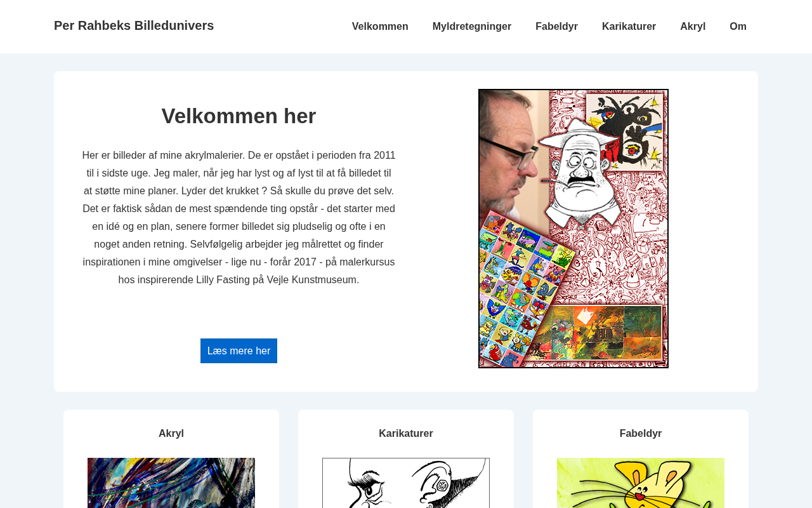Viewport: 812px width, 508px height.
Task: Open the yellow mouse Fabeldyr thumbnail
Action: (641, 483)
